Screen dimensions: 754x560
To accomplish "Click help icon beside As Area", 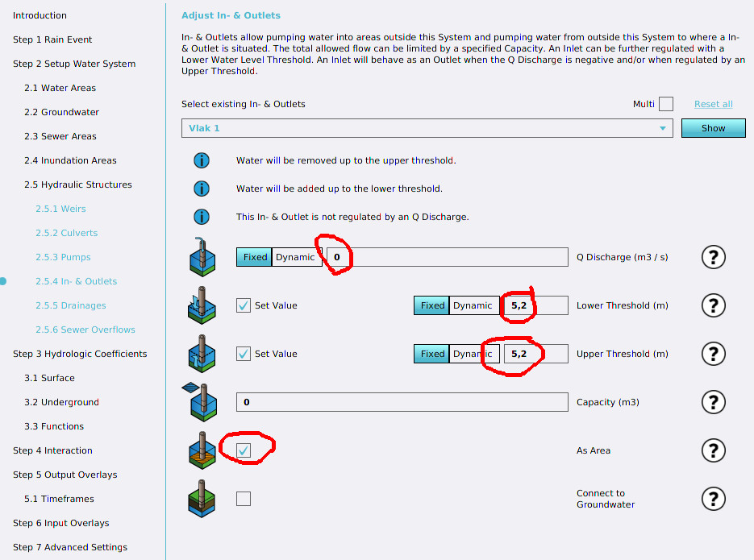I will pos(713,450).
